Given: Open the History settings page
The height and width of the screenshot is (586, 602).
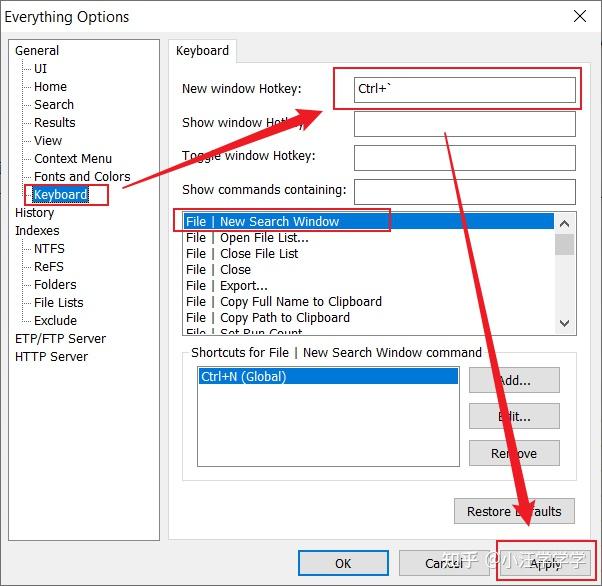Looking at the screenshot, I should pyautogui.click(x=35, y=213).
